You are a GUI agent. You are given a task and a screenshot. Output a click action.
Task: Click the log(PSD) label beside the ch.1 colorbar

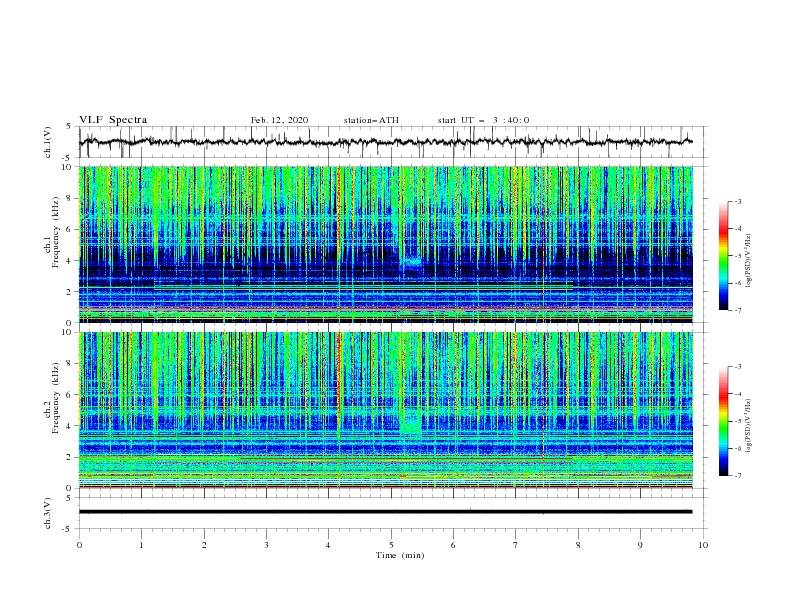click(x=749, y=261)
